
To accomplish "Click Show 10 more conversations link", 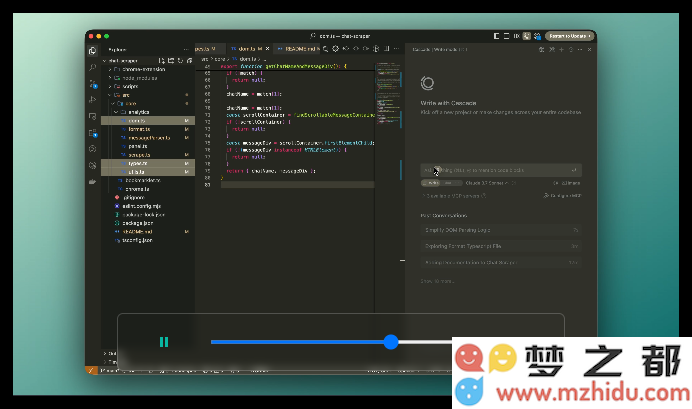I will tap(437, 281).
